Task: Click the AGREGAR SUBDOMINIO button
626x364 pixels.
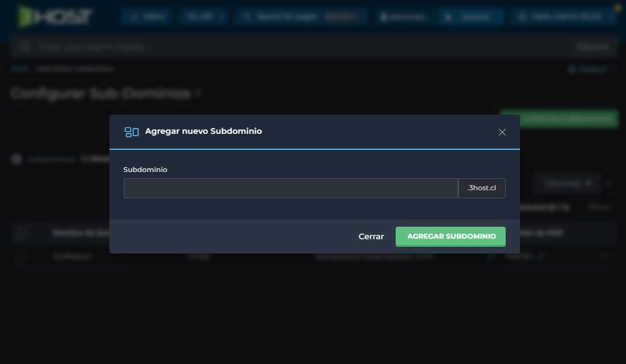Action: pyautogui.click(x=450, y=236)
